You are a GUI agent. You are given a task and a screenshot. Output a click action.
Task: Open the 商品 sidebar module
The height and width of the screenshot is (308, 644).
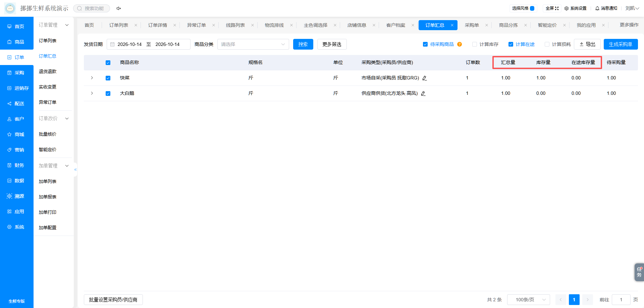(17, 42)
